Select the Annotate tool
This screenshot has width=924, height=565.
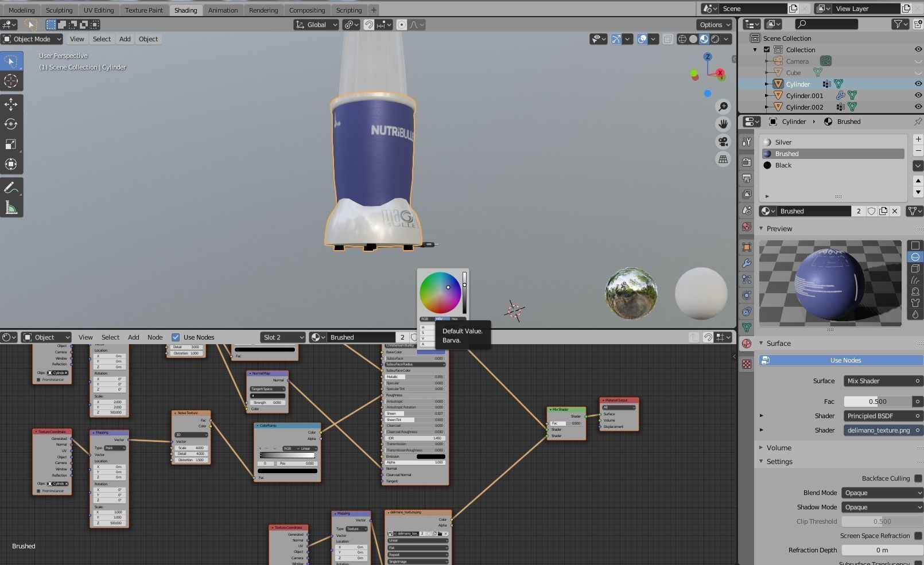(x=11, y=188)
